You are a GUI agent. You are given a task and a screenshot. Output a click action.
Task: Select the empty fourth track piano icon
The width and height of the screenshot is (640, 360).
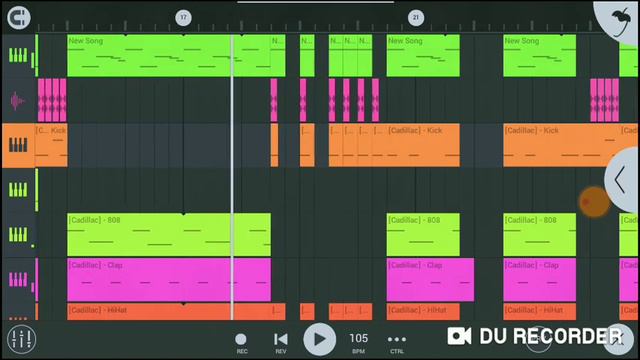click(x=18, y=190)
